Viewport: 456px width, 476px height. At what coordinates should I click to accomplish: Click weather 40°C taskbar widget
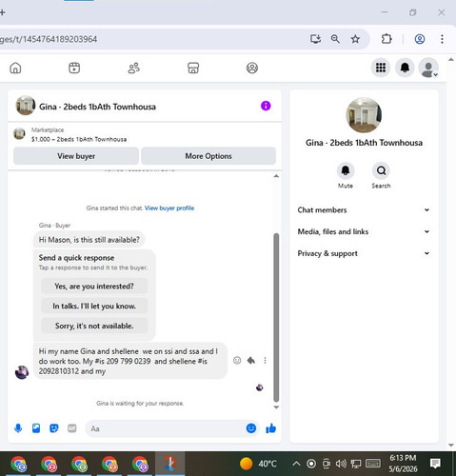point(258,464)
